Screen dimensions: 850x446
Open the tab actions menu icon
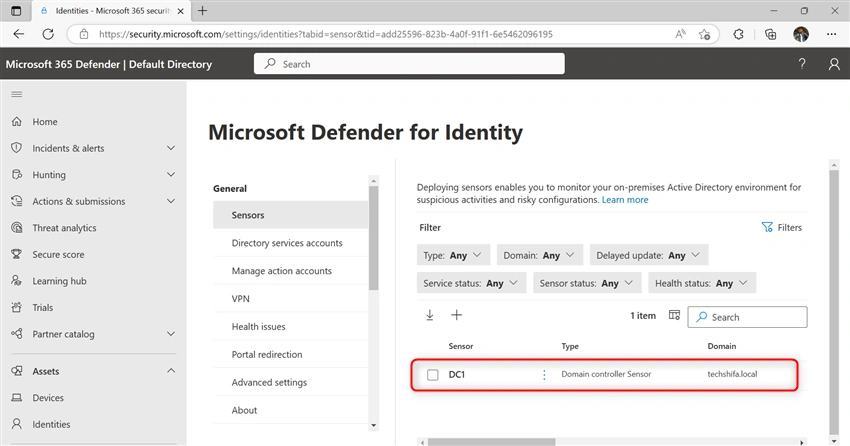16,11
